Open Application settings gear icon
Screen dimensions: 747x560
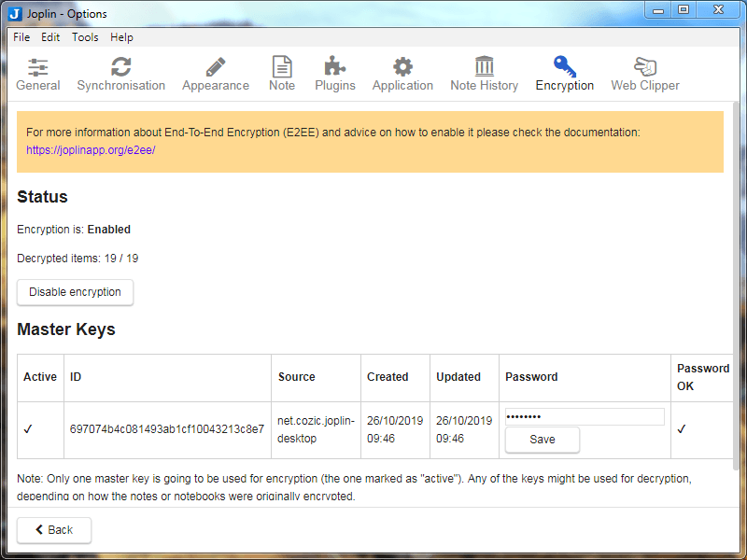tap(402, 67)
